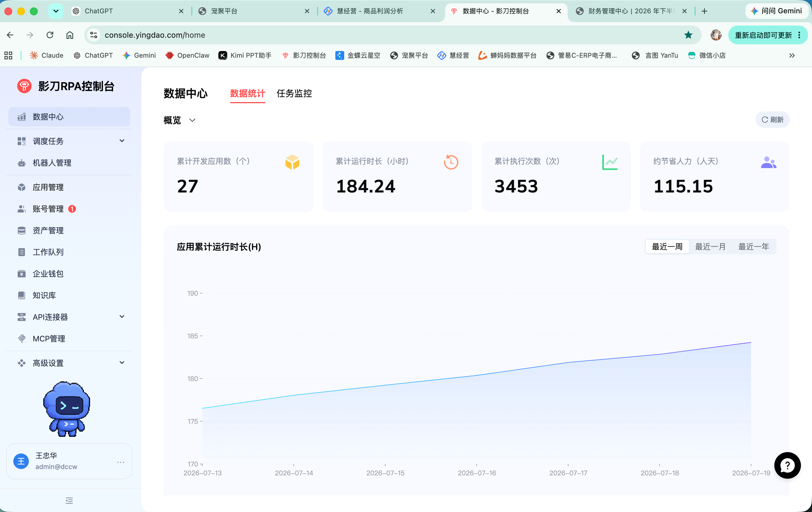Open 企业钱包 wallet icon

coord(22,274)
